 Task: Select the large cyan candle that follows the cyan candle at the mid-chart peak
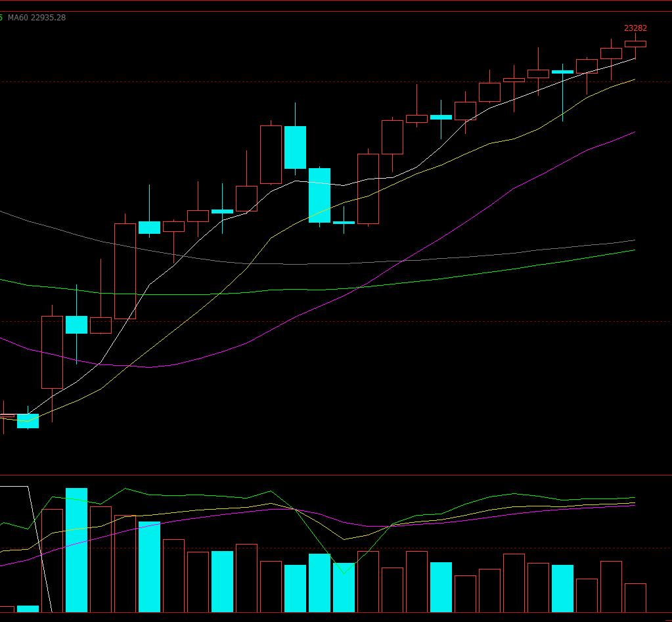pyautogui.click(x=319, y=195)
